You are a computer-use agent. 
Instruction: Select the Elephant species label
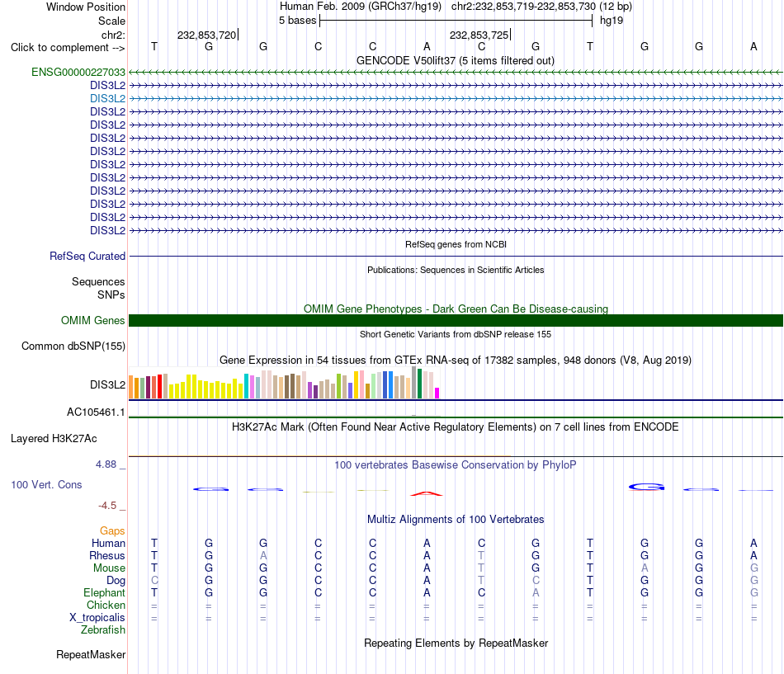pyautogui.click(x=105, y=592)
